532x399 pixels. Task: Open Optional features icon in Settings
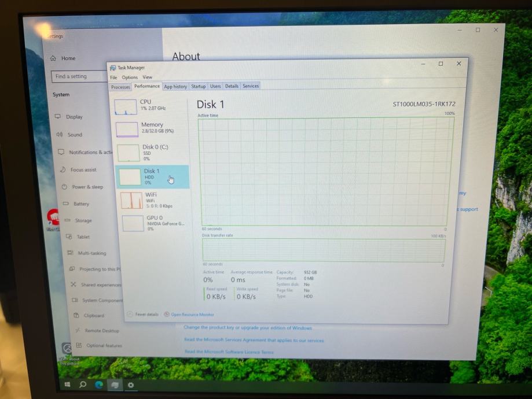pos(79,345)
